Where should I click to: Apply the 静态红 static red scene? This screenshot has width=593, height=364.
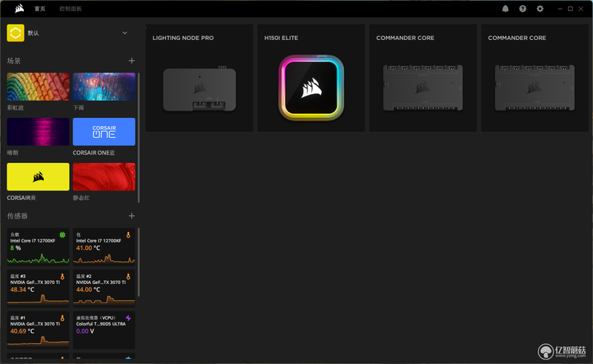point(104,176)
